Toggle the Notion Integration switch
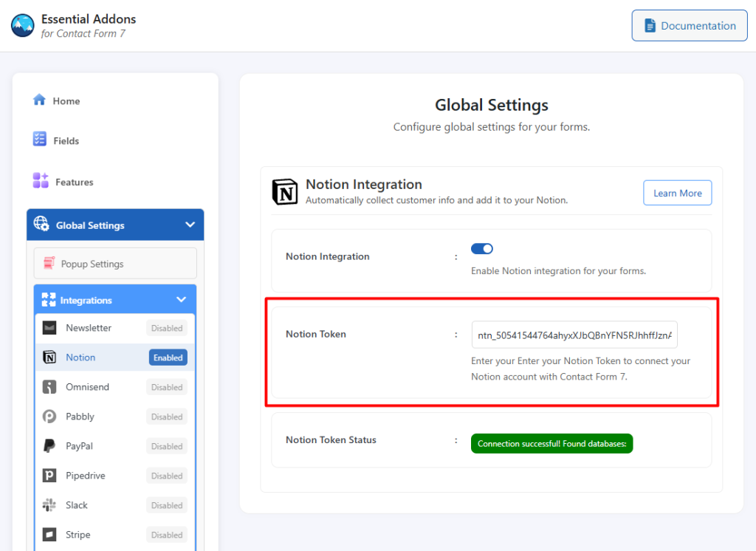The width and height of the screenshot is (756, 551). (481, 248)
